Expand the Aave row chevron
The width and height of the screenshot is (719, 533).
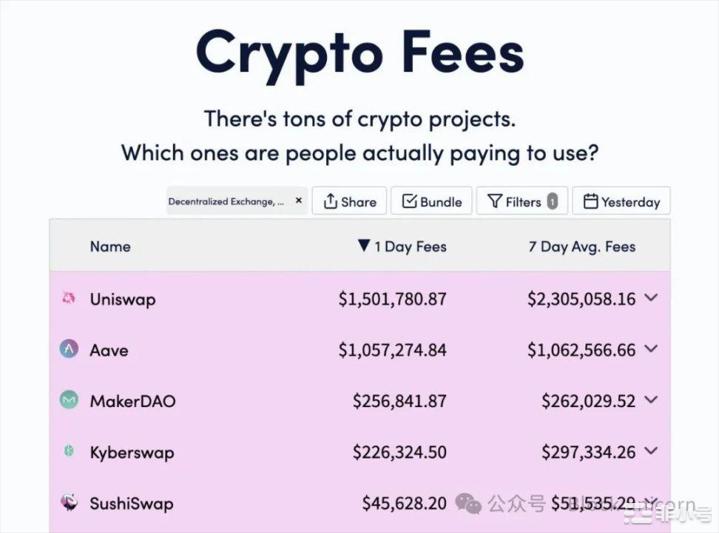651,349
